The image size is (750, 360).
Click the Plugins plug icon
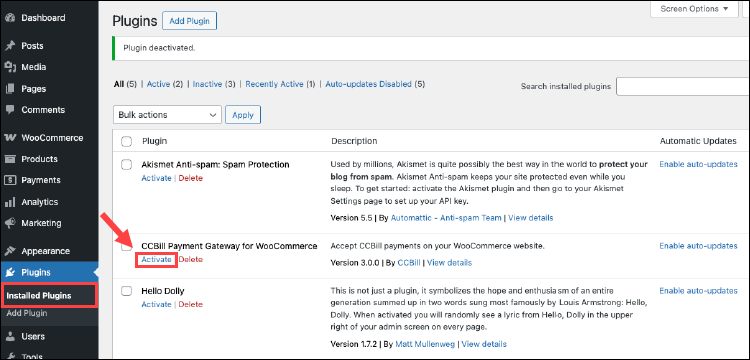pyautogui.click(x=10, y=273)
